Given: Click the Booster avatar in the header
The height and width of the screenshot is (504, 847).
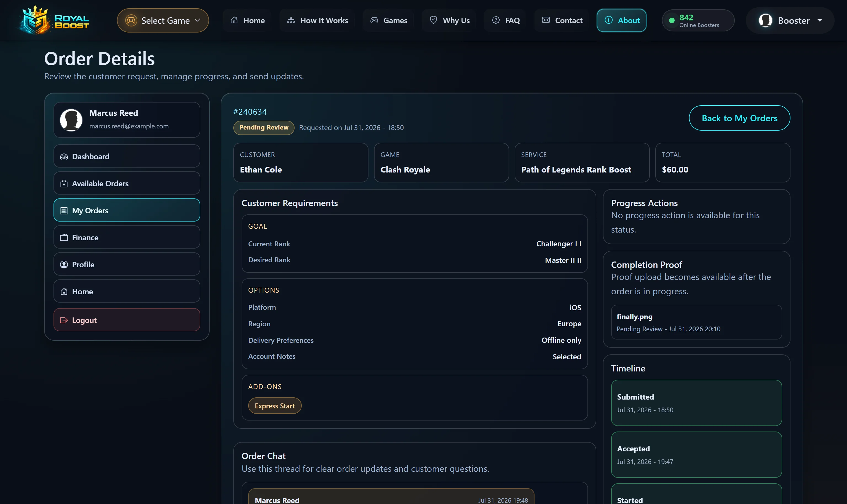Looking at the screenshot, I should (x=765, y=20).
